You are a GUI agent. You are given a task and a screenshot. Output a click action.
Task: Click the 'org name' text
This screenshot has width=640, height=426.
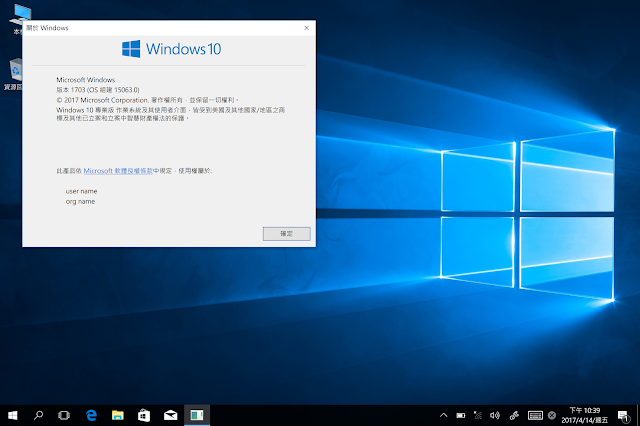pyautogui.click(x=80, y=202)
